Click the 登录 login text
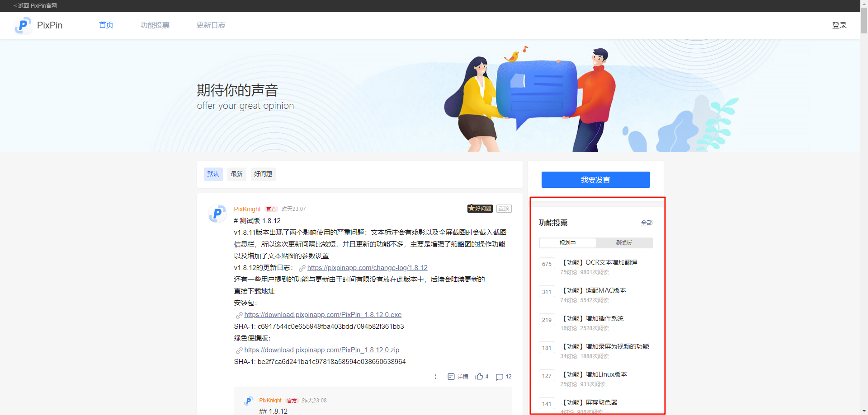 pos(840,25)
